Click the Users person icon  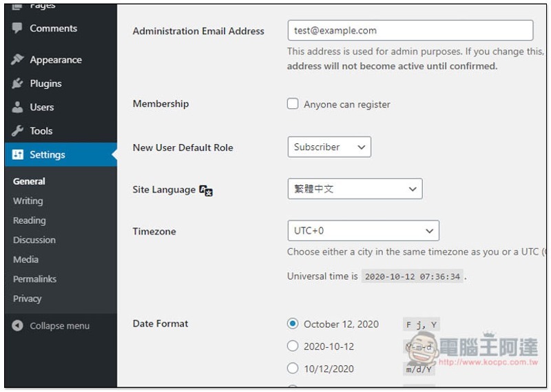pyautogui.click(x=18, y=107)
